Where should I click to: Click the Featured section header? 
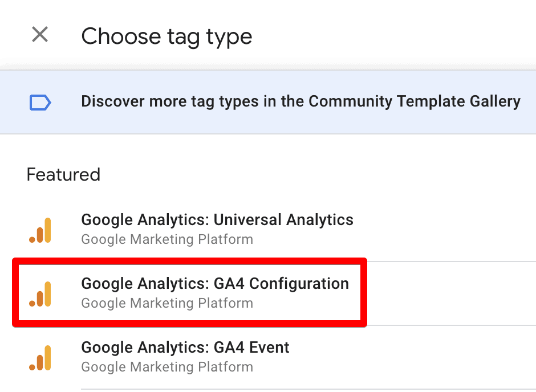(63, 174)
